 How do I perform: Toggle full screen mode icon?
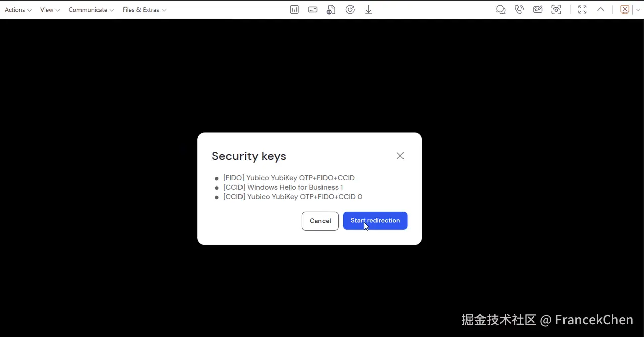pos(582,10)
